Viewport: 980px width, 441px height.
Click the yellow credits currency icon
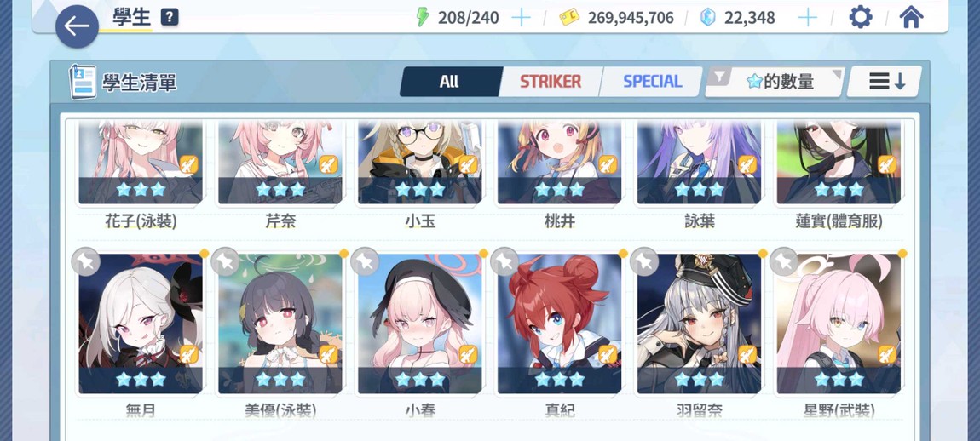tap(568, 18)
